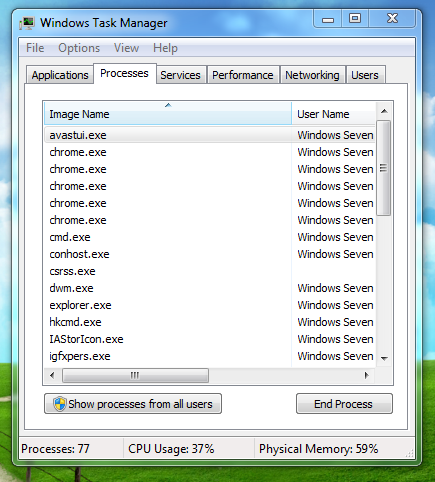Maximize the Task Manager window
The height and width of the screenshot is (482, 435).
(x=355, y=18)
